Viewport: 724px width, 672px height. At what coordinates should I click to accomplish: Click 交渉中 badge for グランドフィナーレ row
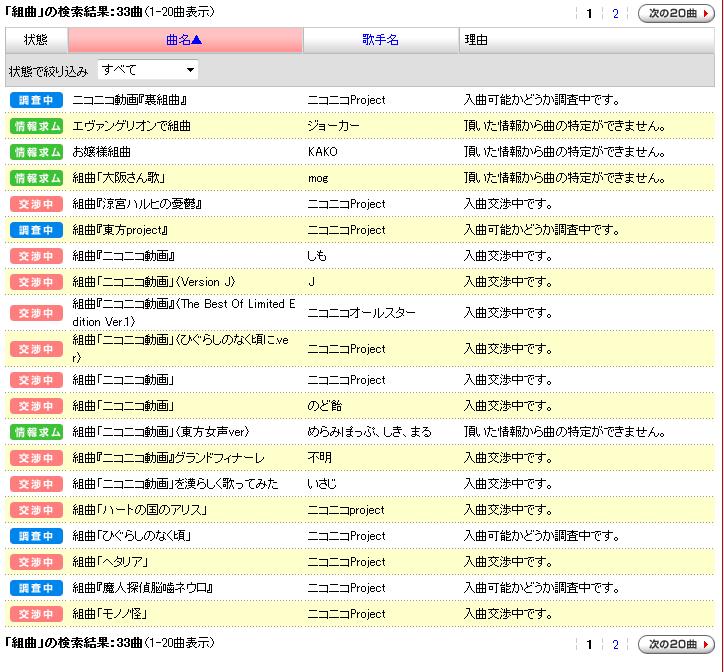tap(36, 458)
